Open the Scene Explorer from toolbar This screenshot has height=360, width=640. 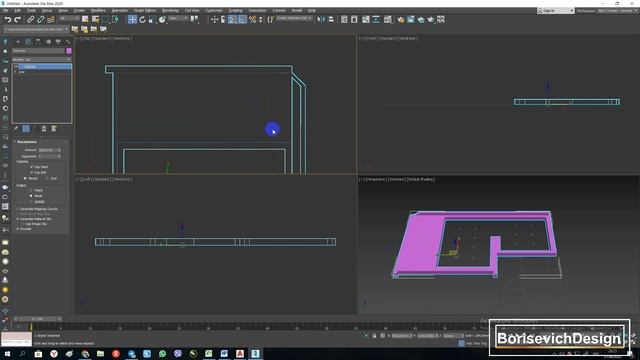pos(344,19)
